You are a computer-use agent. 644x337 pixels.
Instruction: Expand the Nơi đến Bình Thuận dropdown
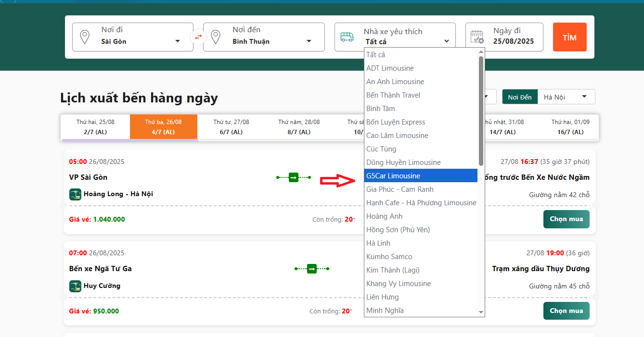(x=309, y=41)
